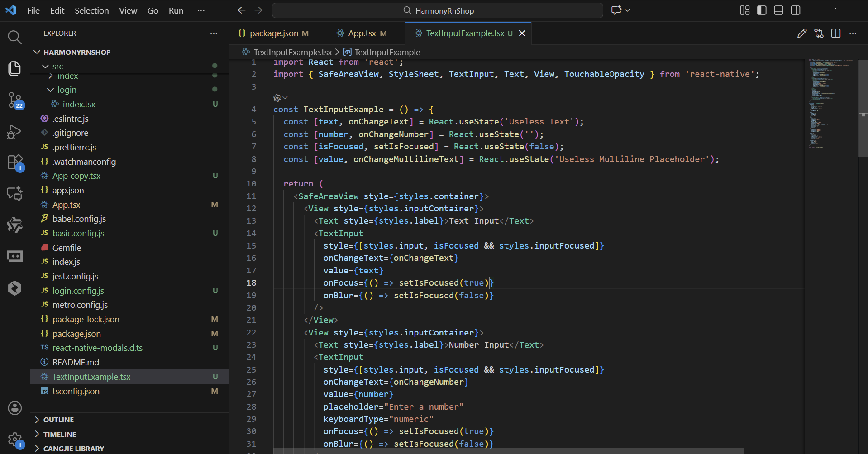Screen dimensions: 868x454
Task: Click the Customize Layout icon
Action: point(744,10)
